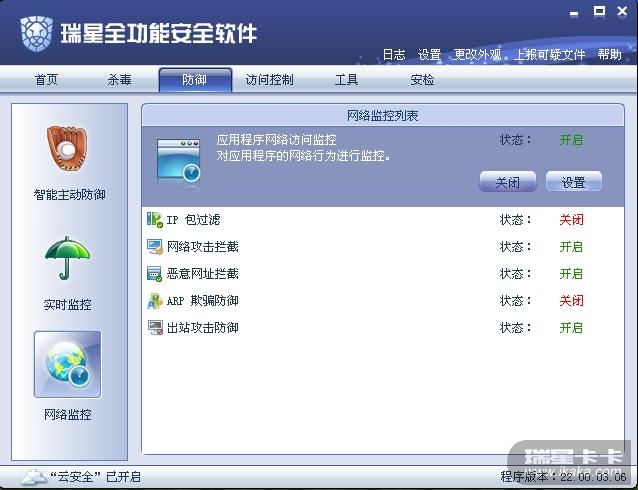Click the 实时监控 label
This screenshot has width=638, height=490.
68,305
